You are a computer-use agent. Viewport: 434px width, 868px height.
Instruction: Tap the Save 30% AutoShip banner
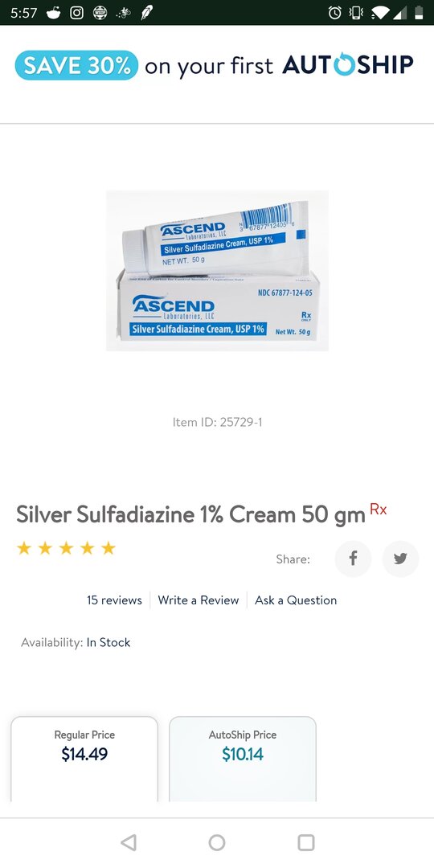[x=215, y=65]
